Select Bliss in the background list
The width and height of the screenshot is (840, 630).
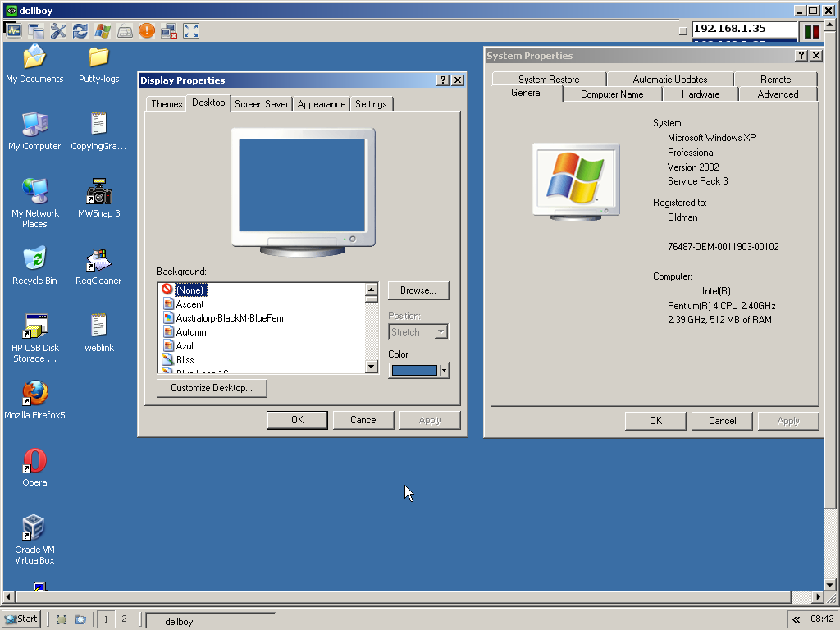(185, 360)
